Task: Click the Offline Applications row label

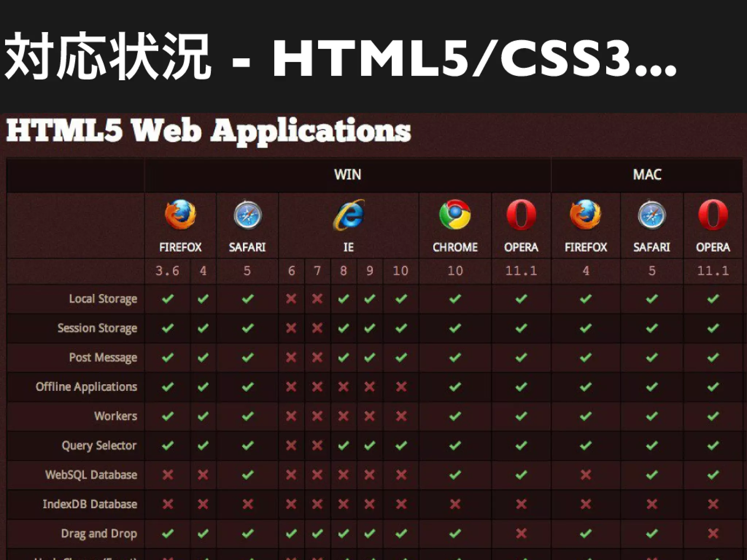Action: tap(86, 386)
